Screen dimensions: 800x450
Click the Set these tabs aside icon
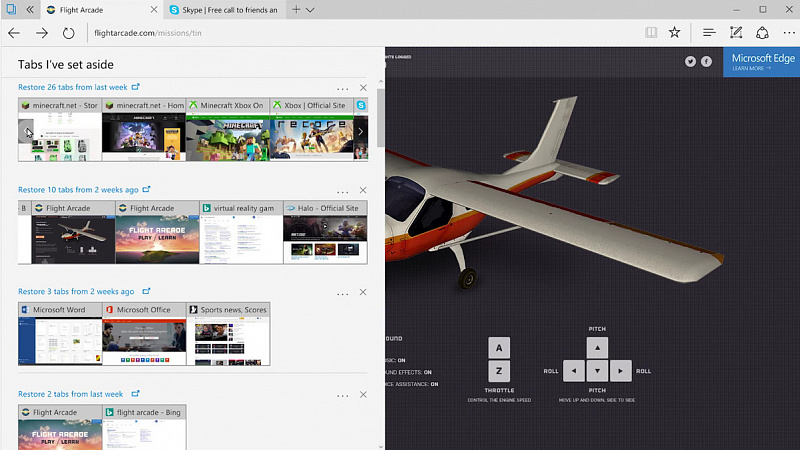coord(30,9)
